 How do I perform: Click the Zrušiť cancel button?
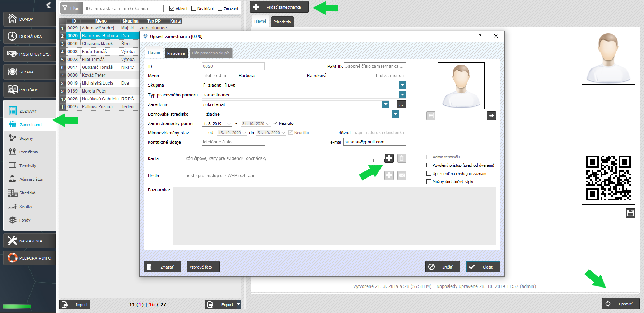[x=443, y=267]
